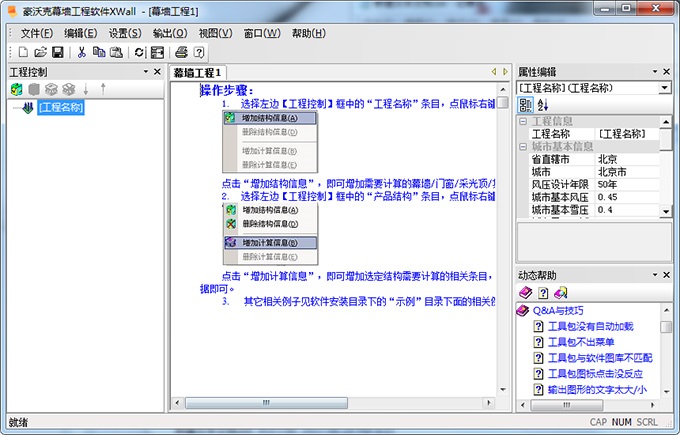Open the 输出(O) menu
This screenshot has height=435, width=680.
click(x=169, y=33)
